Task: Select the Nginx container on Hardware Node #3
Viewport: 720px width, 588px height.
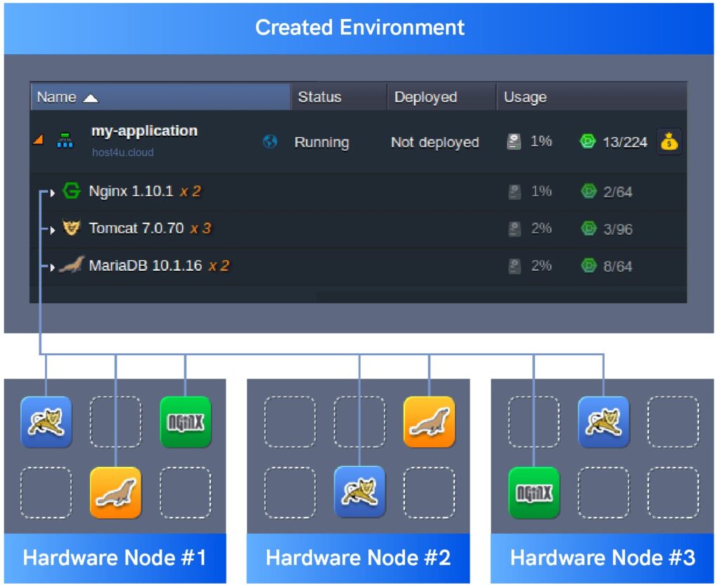Action: [x=534, y=492]
